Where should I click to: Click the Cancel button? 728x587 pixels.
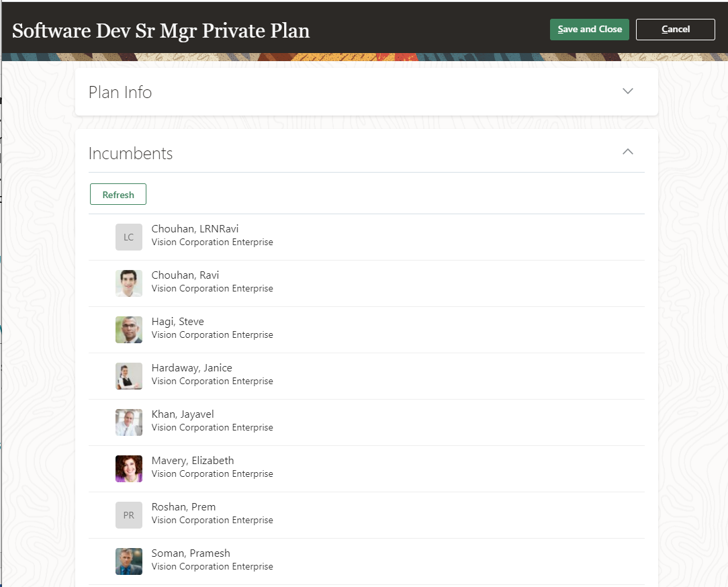coord(675,29)
